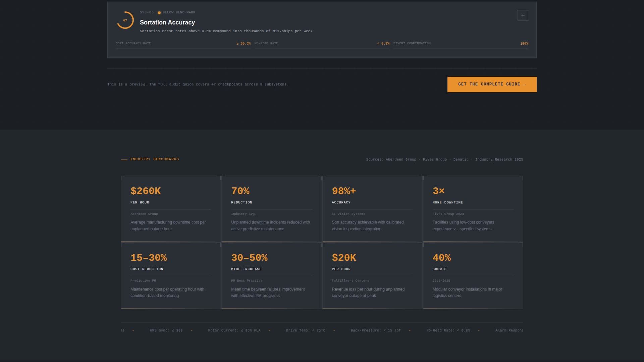
Task: Expand the Sortation Accuracy card details
Action: (523, 15)
